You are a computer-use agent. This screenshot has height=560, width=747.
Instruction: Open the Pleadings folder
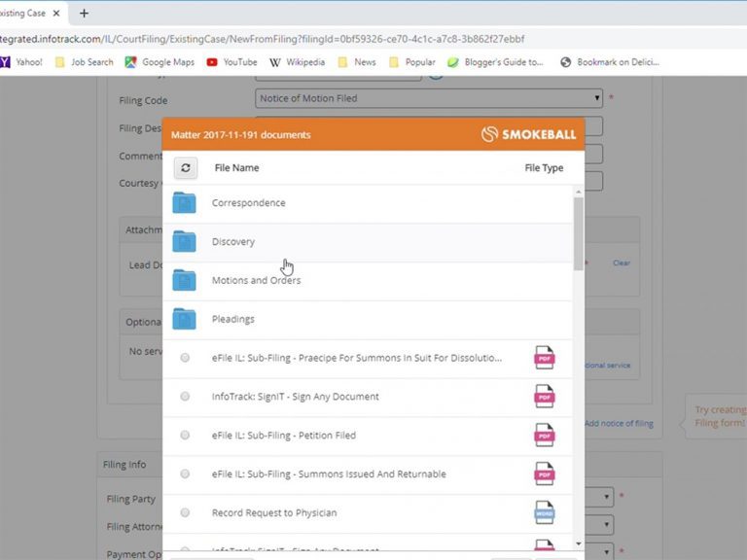(x=232, y=319)
